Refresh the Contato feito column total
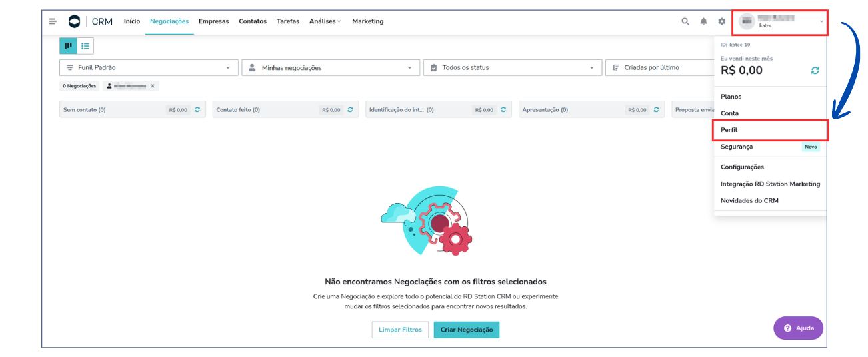Viewport: 868px width, 357px height. click(x=350, y=110)
